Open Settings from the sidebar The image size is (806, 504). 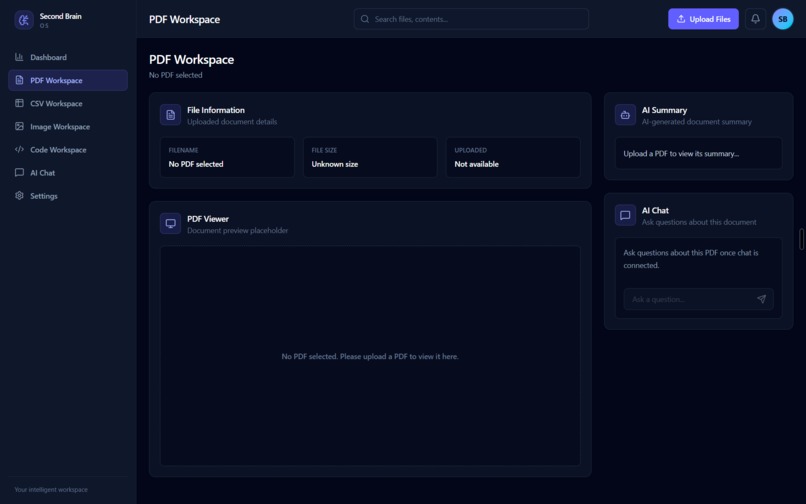tap(68, 196)
